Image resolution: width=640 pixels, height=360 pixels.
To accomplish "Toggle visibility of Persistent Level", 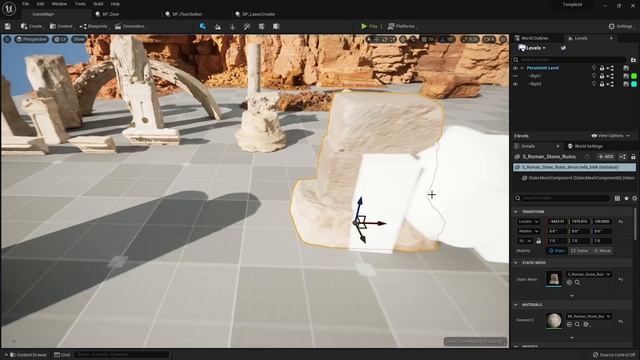I will [516, 68].
